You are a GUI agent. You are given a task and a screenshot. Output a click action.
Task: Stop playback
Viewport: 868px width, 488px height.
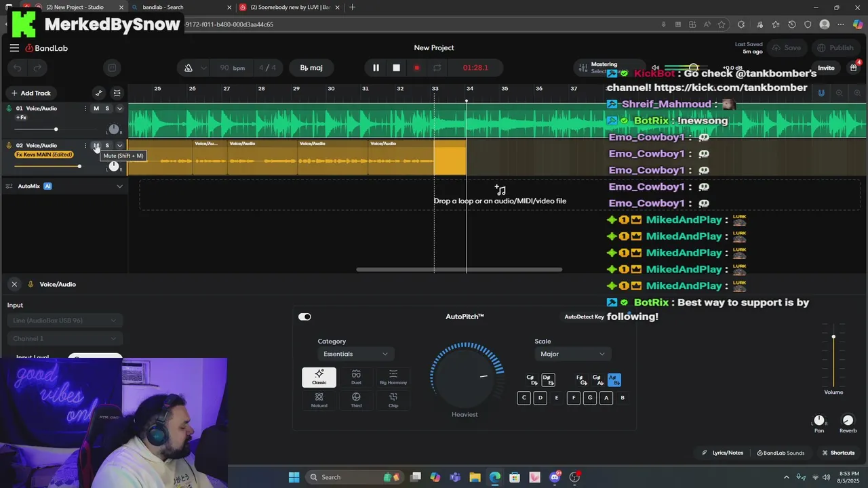point(397,68)
